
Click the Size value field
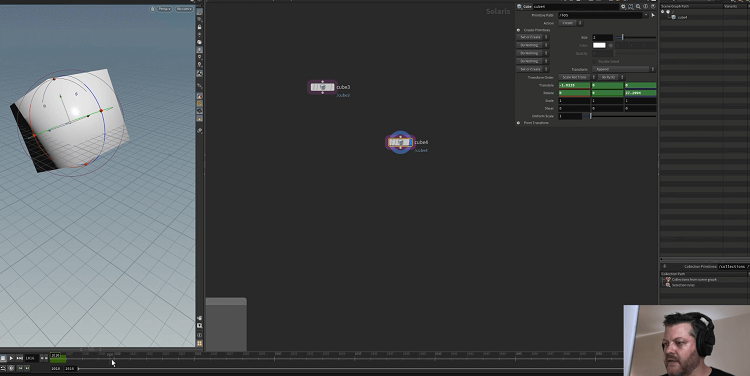603,37
